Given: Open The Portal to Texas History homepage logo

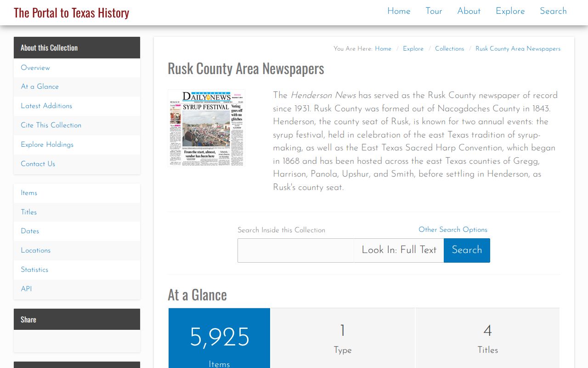Looking at the screenshot, I should (x=71, y=12).
